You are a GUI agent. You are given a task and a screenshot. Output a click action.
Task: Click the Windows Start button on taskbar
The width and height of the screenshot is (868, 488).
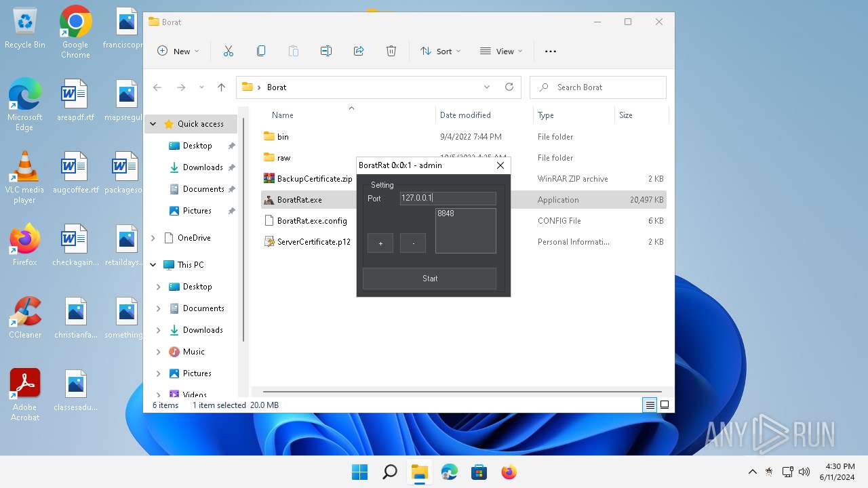(x=359, y=472)
